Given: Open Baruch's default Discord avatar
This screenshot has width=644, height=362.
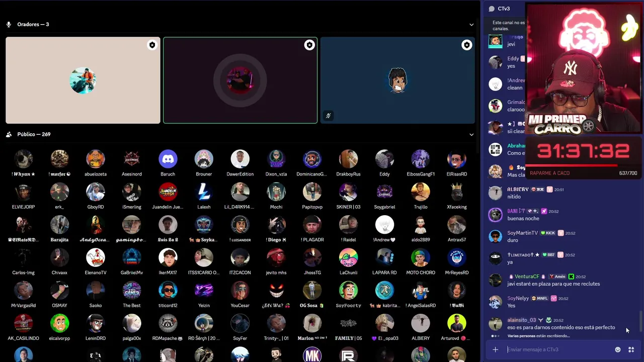Looking at the screenshot, I should (168, 159).
